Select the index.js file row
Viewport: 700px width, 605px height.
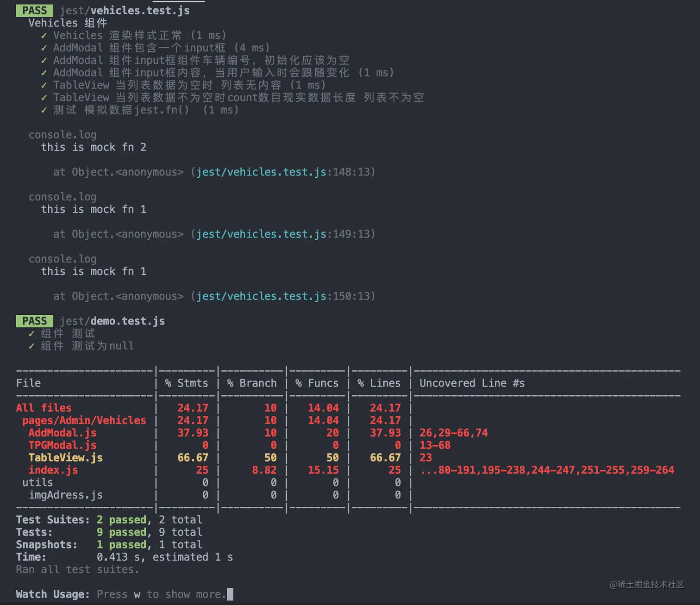point(348,470)
